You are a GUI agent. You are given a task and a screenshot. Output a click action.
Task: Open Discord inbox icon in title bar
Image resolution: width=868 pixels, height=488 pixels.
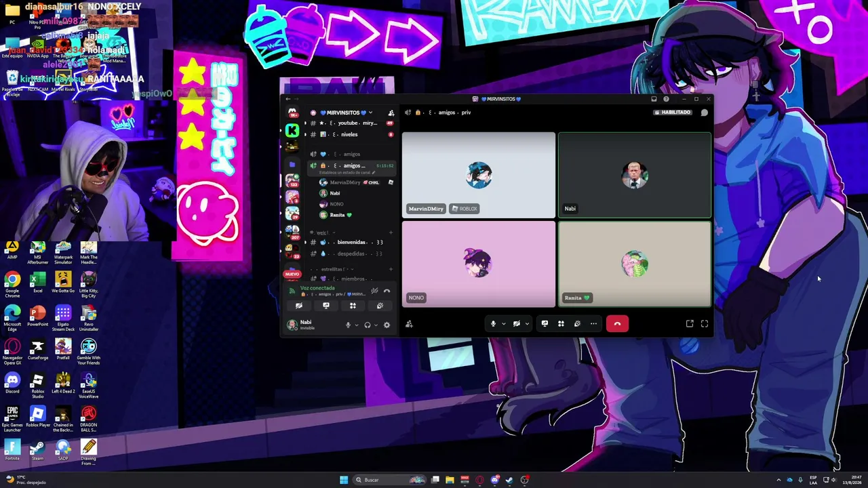pos(654,99)
